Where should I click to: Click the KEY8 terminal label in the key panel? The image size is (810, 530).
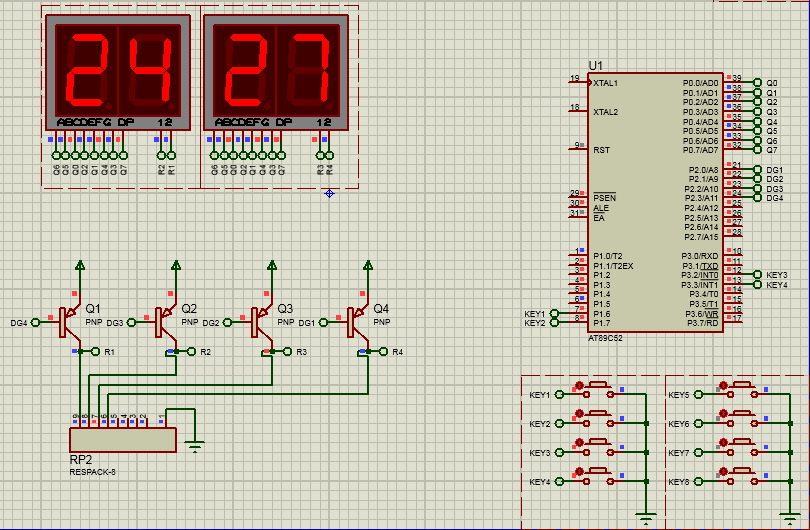click(679, 482)
